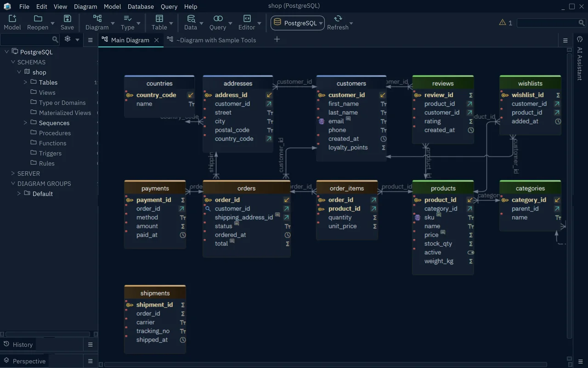Open the dropdown arrow next to Refresh

[x=351, y=23]
